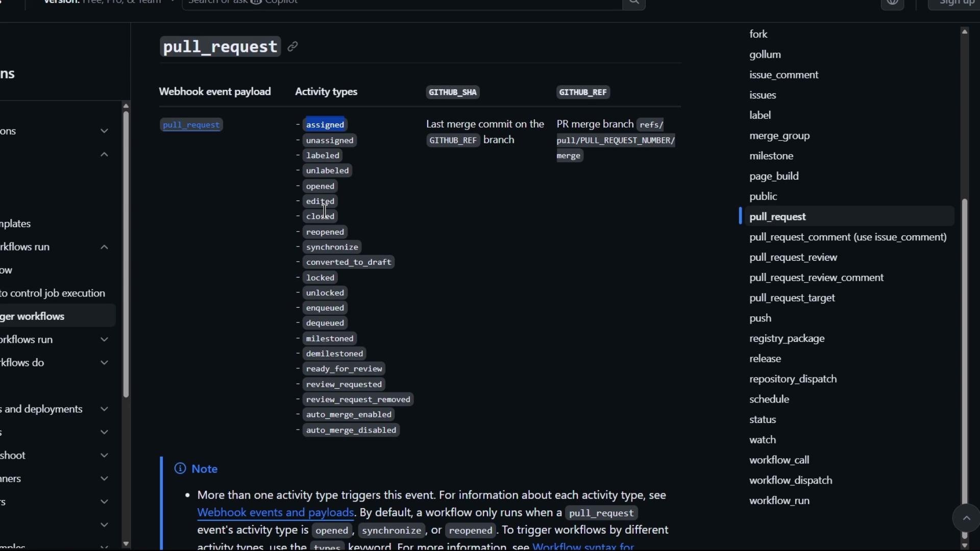Click left sidebar scrollbar up arrow
The image size is (980, 551).
tap(126, 106)
